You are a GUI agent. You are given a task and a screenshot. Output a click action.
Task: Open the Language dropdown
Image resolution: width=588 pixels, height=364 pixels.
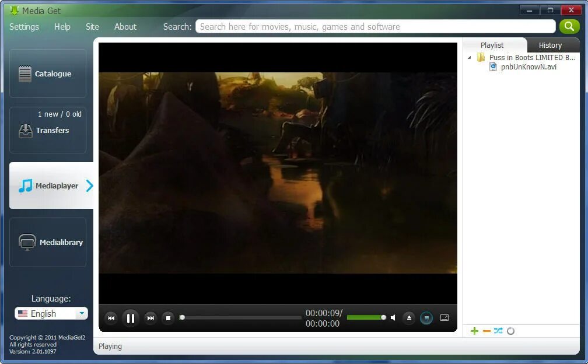click(x=51, y=313)
